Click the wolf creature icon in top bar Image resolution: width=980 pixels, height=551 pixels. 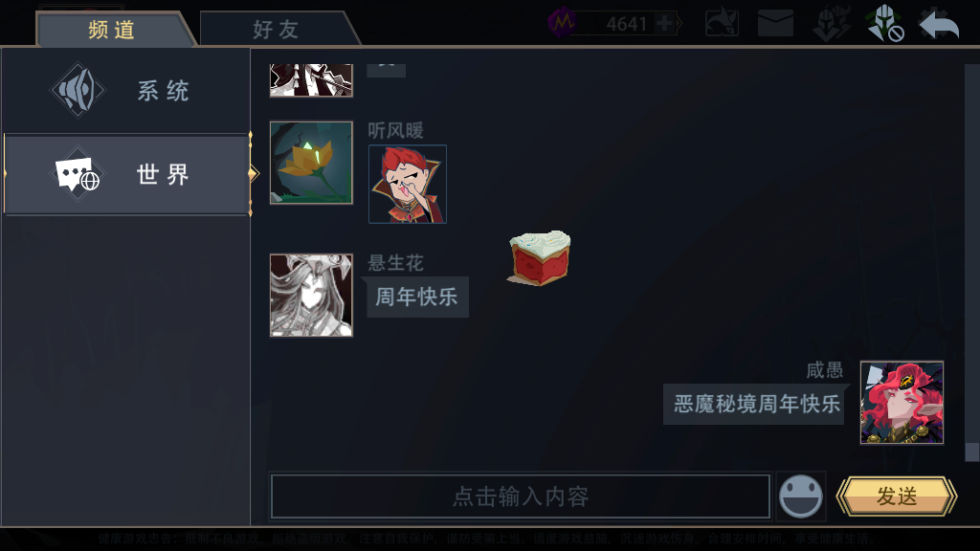click(722, 24)
